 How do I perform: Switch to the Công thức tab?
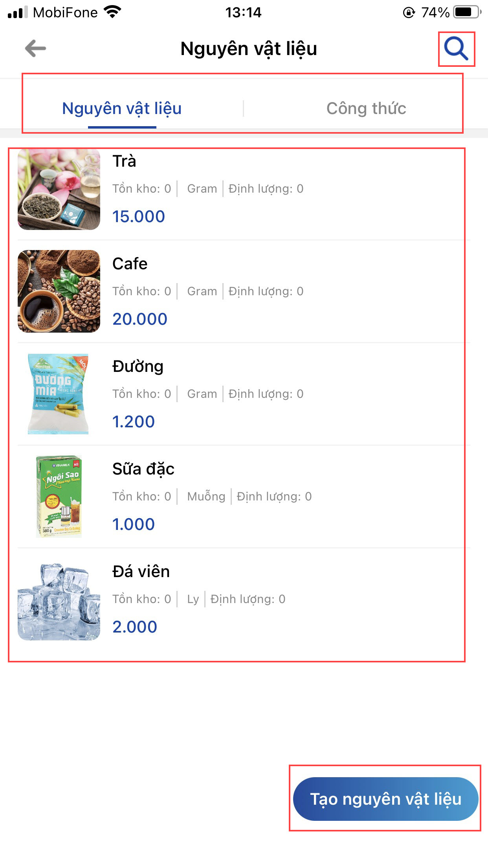coord(366,108)
